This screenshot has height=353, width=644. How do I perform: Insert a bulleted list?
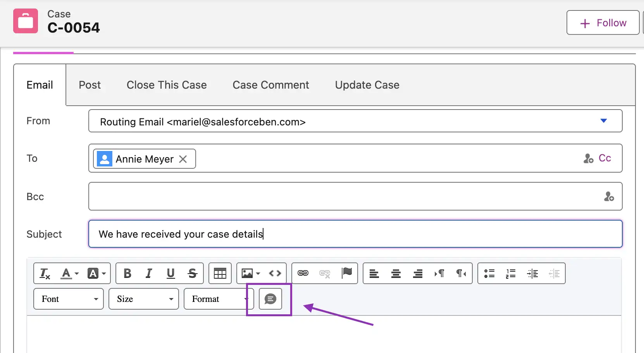coord(489,273)
